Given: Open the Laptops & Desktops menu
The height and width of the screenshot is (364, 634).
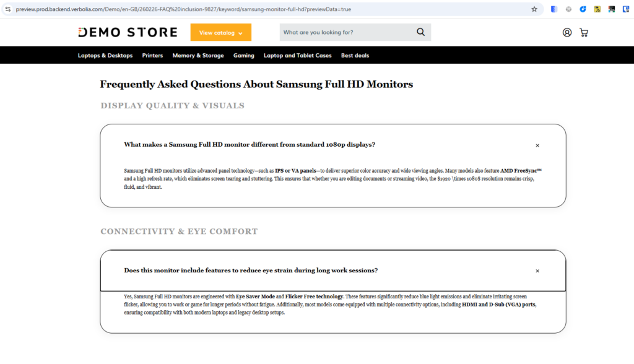Looking at the screenshot, I should [x=105, y=56].
